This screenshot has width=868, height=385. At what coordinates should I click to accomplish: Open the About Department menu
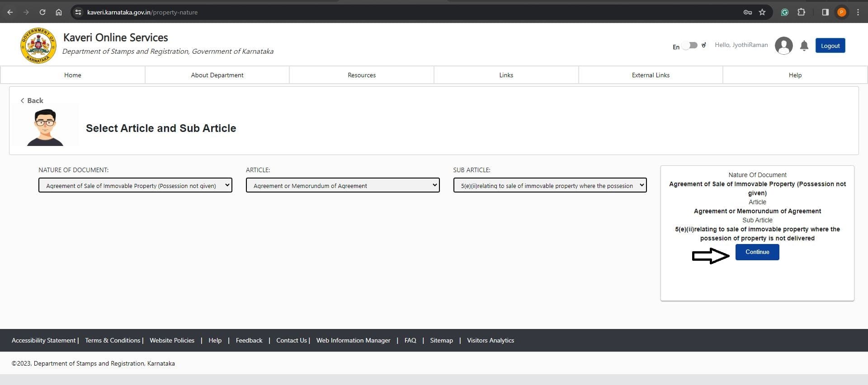point(217,75)
